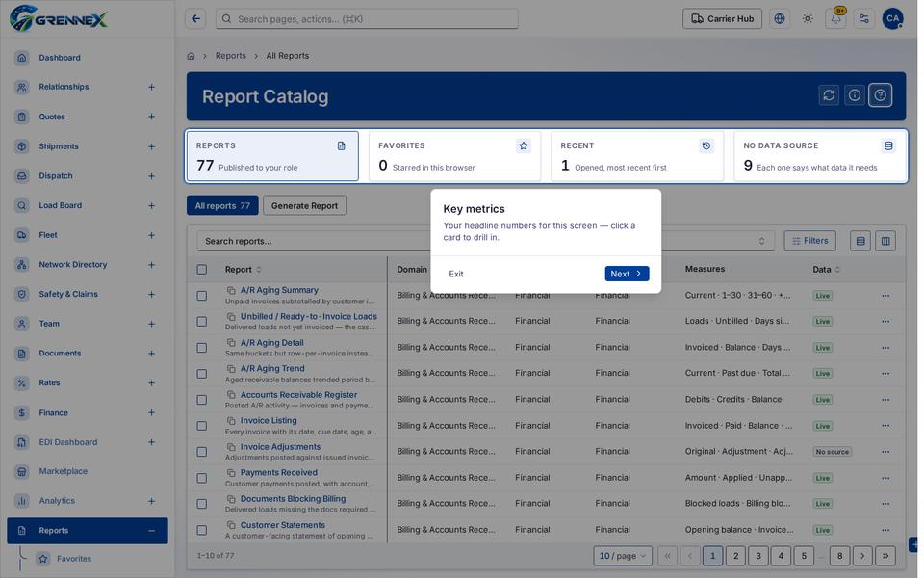
Task: Collapse the Reports sidebar section
Action: click(151, 531)
